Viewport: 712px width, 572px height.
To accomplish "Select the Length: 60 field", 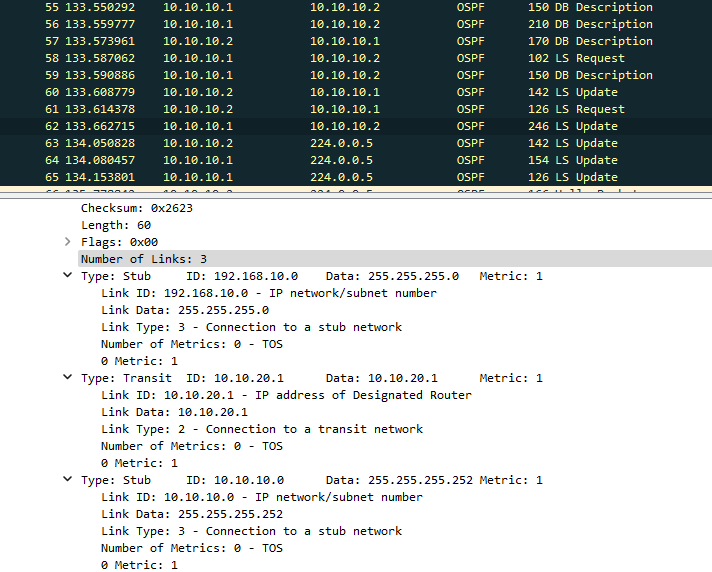I will click(x=116, y=225).
